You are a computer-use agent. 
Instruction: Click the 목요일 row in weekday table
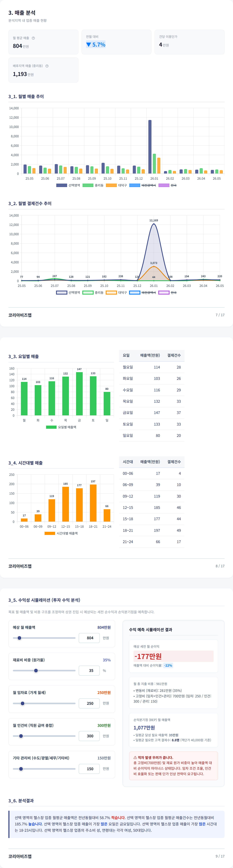click(152, 401)
